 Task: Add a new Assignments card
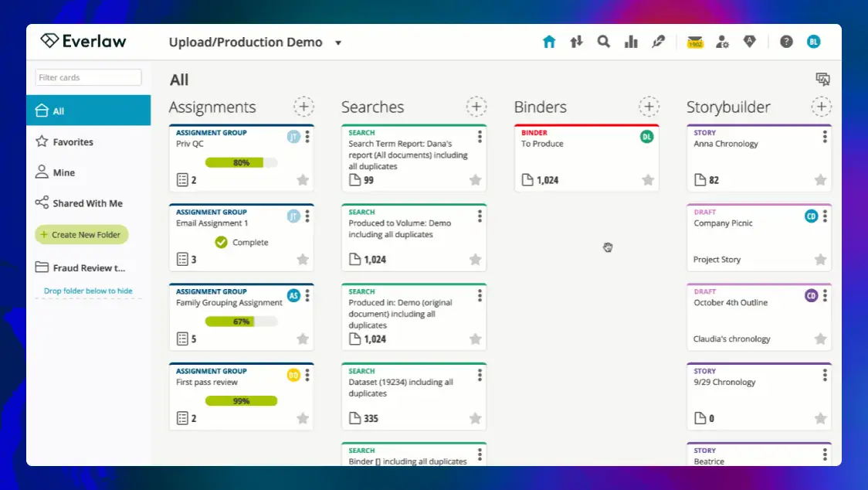point(303,107)
